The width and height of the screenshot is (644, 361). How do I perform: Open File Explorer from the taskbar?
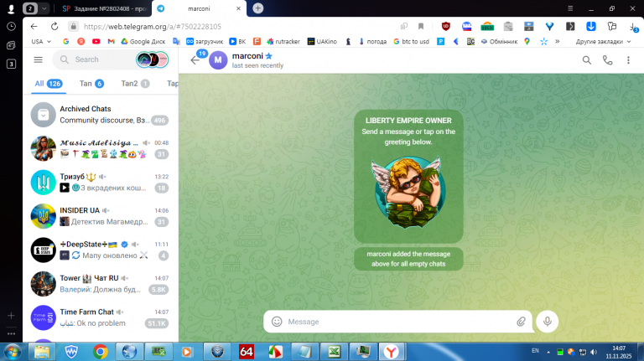point(42,352)
